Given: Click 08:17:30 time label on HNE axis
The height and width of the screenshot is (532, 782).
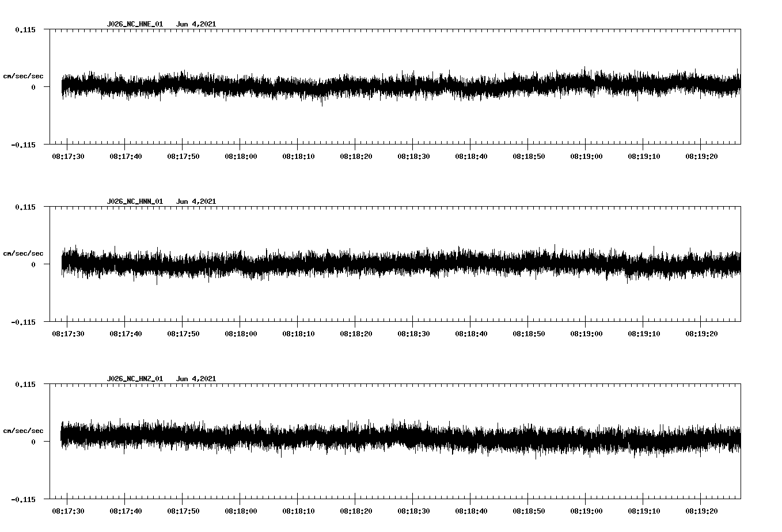Looking at the screenshot, I should click(x=68, y=156).
